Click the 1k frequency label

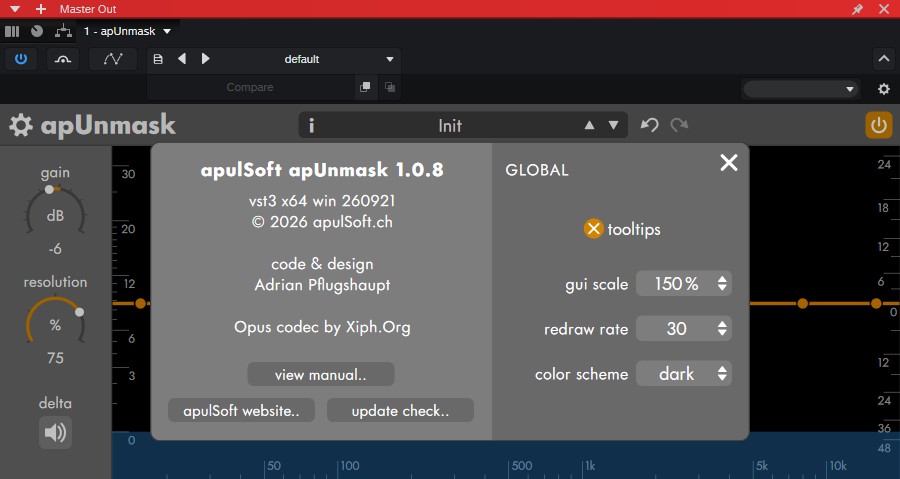click(x=591, y=466)
